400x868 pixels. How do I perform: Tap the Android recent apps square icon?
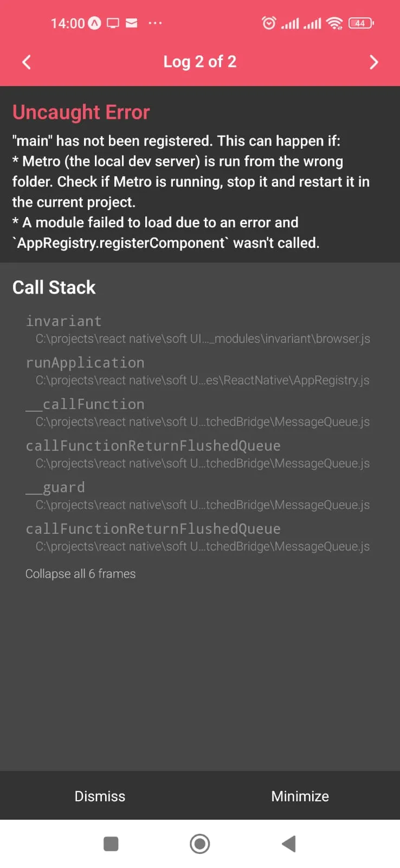pos(111,844)
